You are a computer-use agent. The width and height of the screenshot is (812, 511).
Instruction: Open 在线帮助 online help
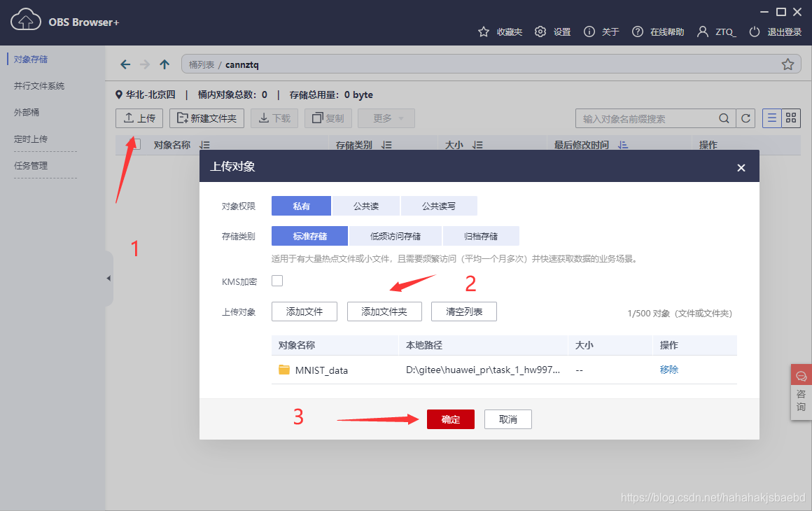[x=657, y=31]
